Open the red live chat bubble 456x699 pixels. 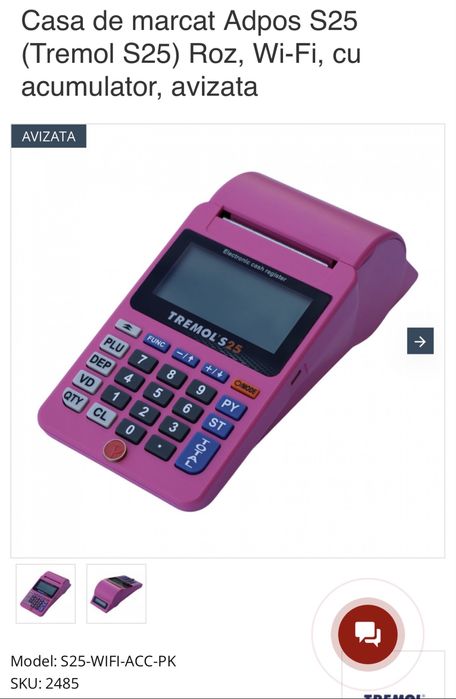coord(367,634)
